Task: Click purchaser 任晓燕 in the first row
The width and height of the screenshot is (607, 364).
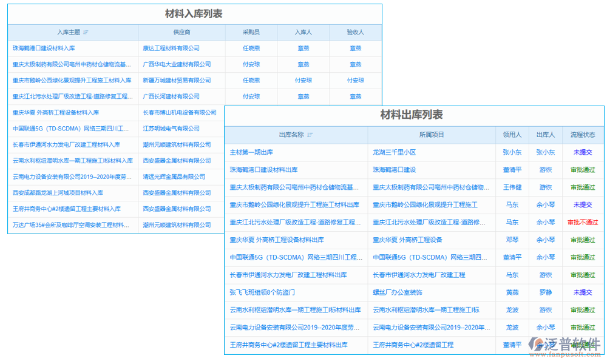Action: [251, 48]
